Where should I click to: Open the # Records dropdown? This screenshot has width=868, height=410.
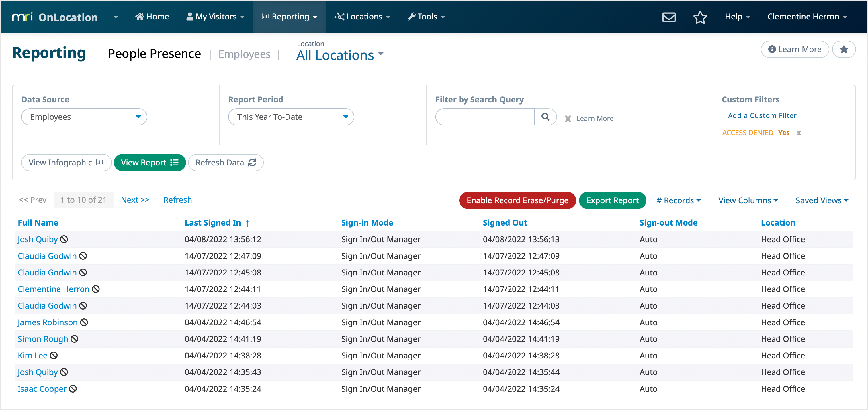(x=678, y=200)
